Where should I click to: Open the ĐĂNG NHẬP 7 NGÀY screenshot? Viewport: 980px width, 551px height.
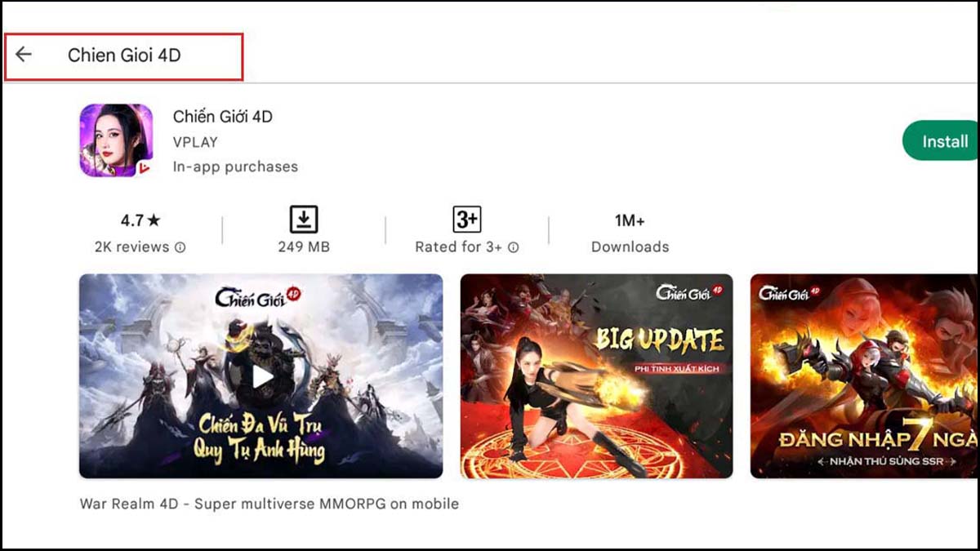(x=865, y=376)
